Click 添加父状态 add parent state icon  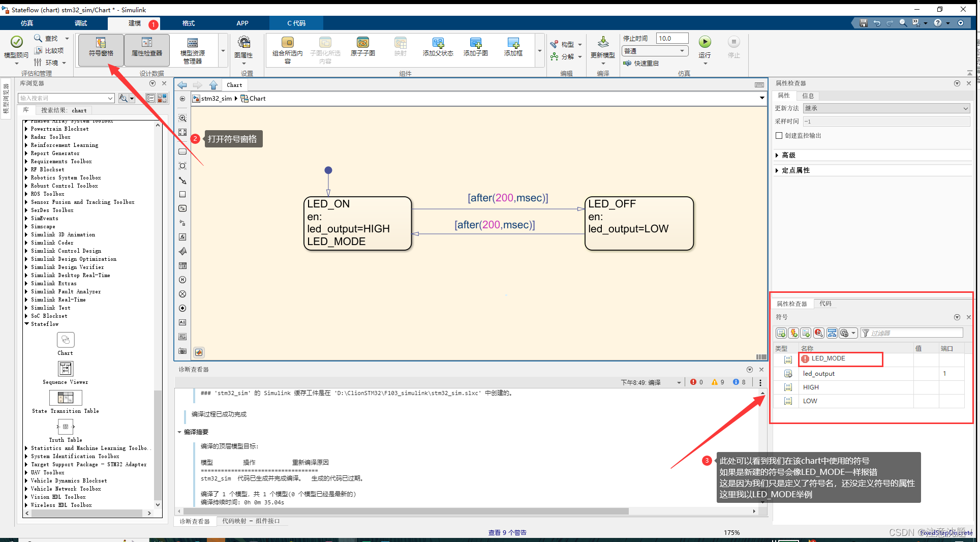[438, 47]
